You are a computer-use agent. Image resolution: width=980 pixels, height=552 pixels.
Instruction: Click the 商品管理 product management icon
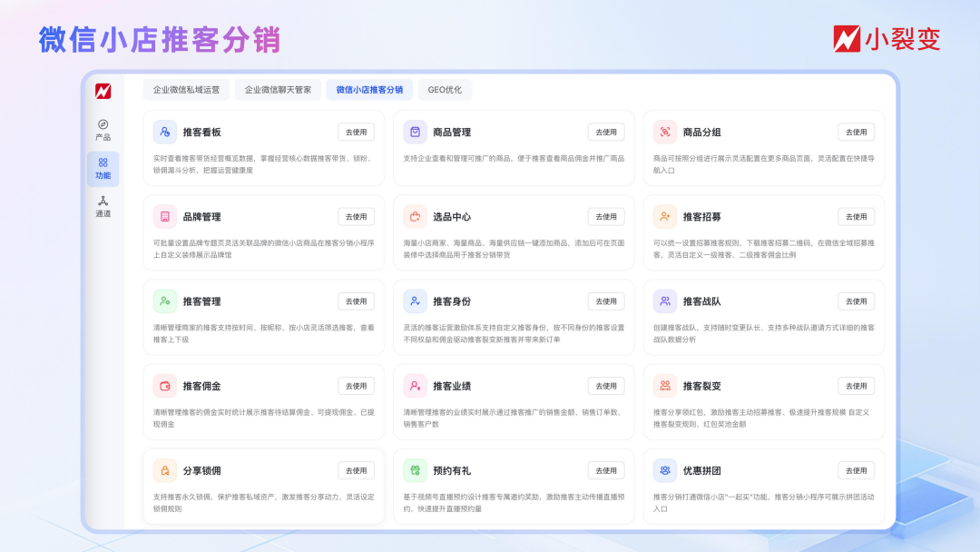416,133
